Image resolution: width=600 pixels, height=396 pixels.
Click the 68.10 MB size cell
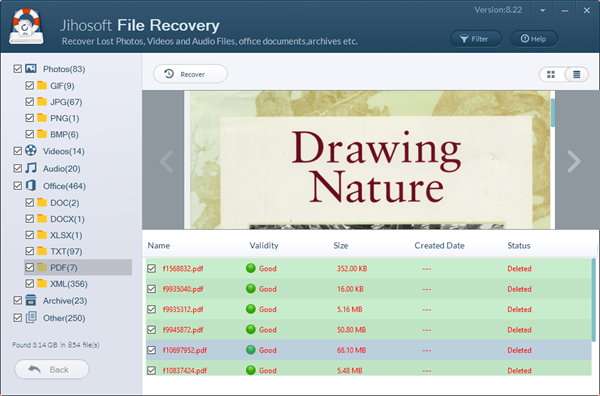(x=351, y=350)
